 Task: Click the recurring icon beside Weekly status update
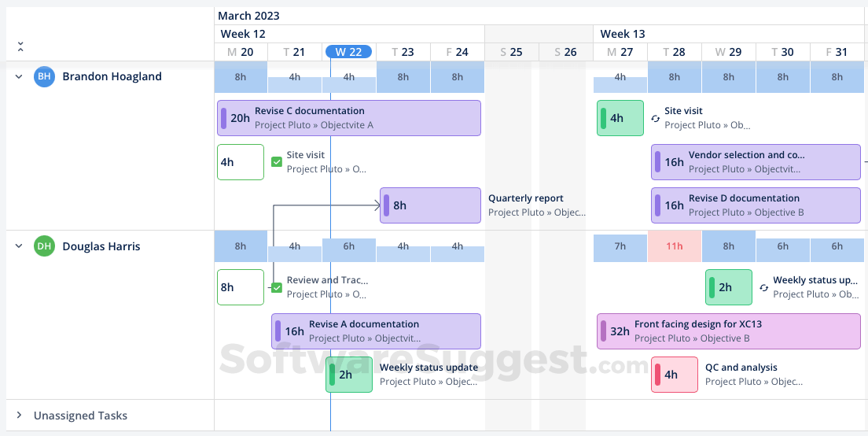point(764,288)
